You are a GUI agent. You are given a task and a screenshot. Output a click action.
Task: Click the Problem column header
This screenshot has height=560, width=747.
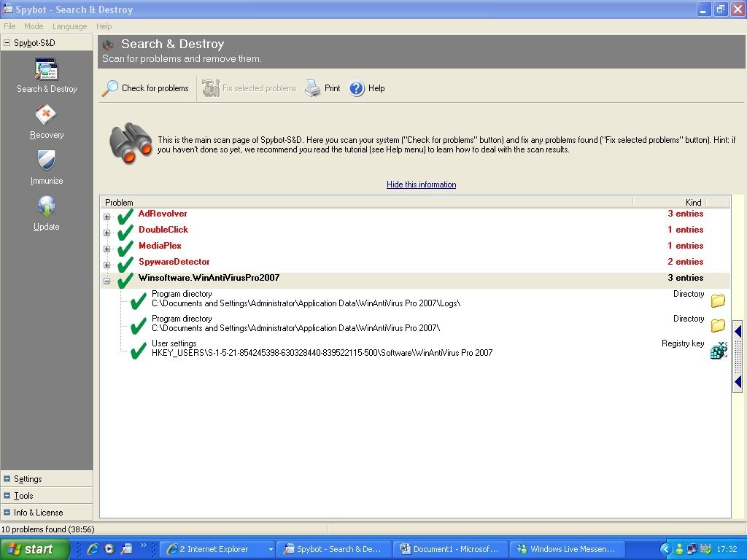366,203
